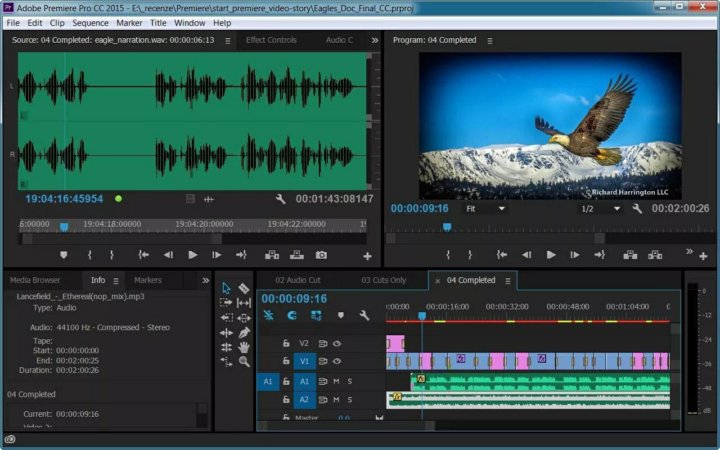This screenshot has height=450, width=720.
Task: Solo audio track A1
Action: point(350,381)
